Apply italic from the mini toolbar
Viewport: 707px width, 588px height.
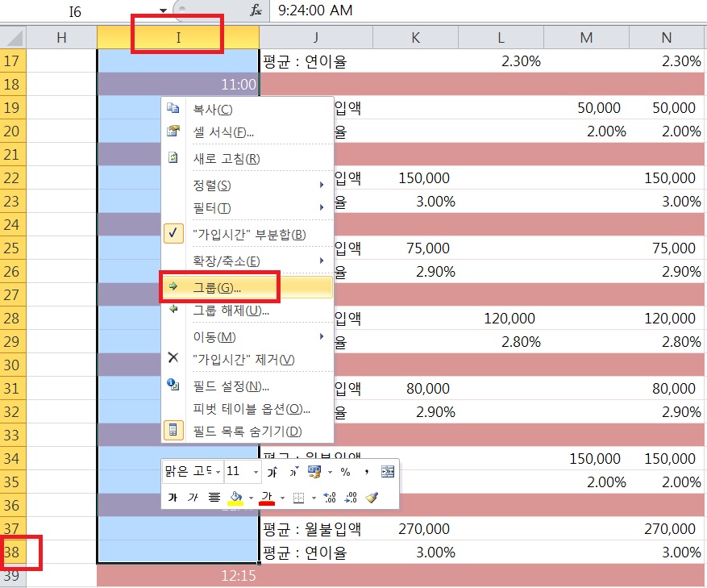193,498
